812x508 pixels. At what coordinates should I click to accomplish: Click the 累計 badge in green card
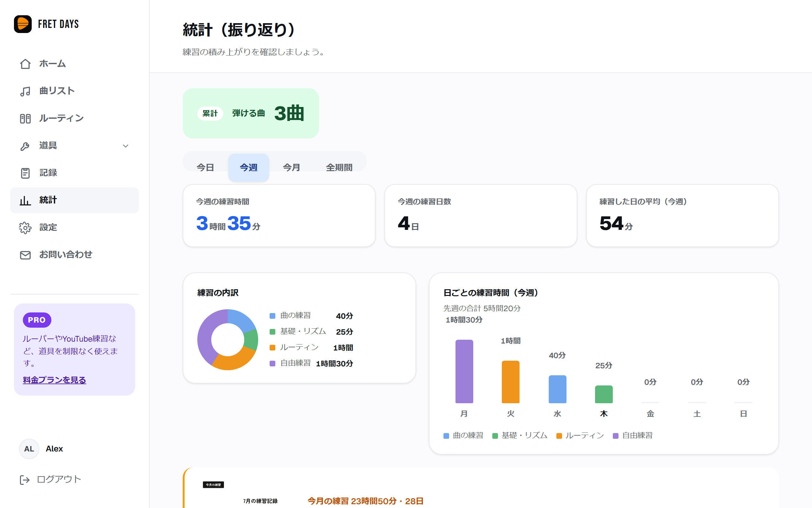click(210, 114)
